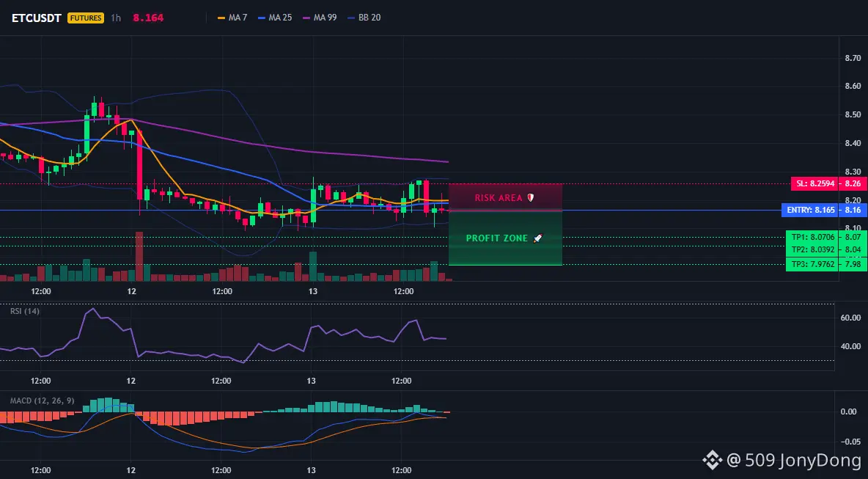This screenshot has width=868, height=479.
Task: Toggle the MA 7 legend entry
Action: coord(232,18)
